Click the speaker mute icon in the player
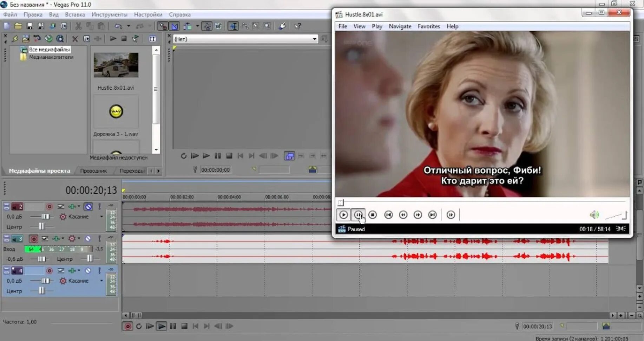The height and width of the screenshot is (341, 644). coord(594,214)
